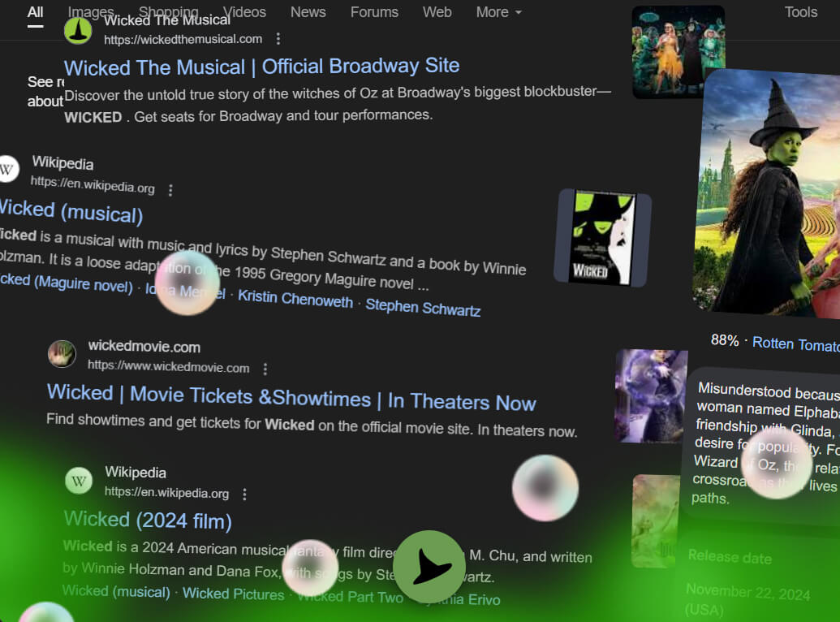This screenshot has width=840, height=622.
Task: Open the three-dot menu next to en.wikipedia.org
Action: pyautogui.click(x=170, y=189)
